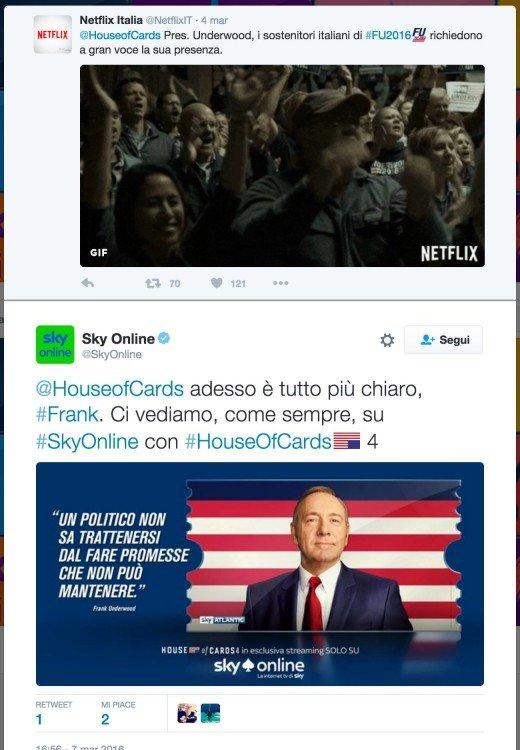The width and height of the screenshot is (520, 750).
Task: Open the three-dot more options on Netflix tweet
Action: pyautogui.click(x=280, y=283)
